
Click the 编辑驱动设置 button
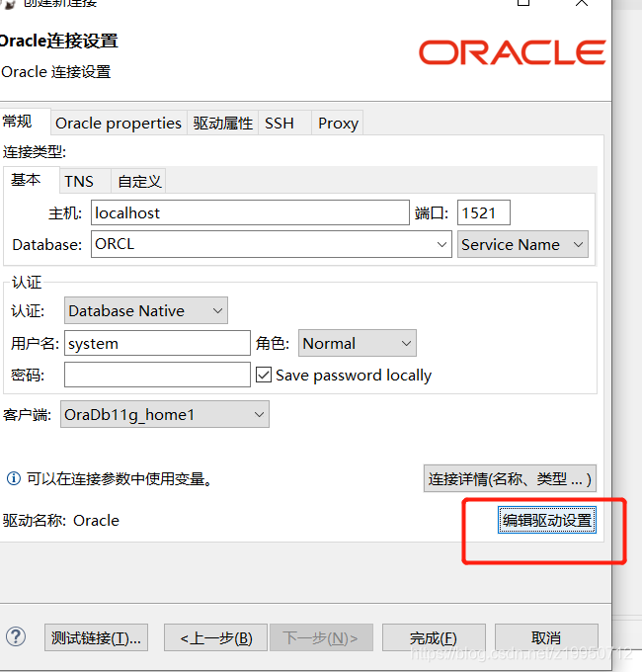pyautogui.click(x=547, y=520)
